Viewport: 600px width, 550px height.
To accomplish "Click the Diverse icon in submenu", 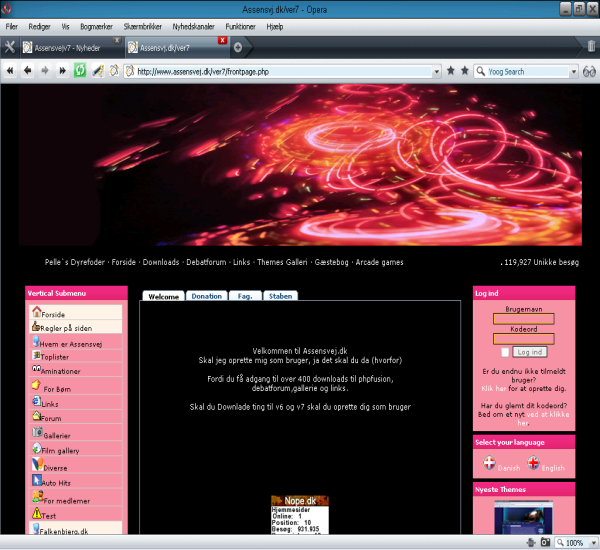I will 38,464.
